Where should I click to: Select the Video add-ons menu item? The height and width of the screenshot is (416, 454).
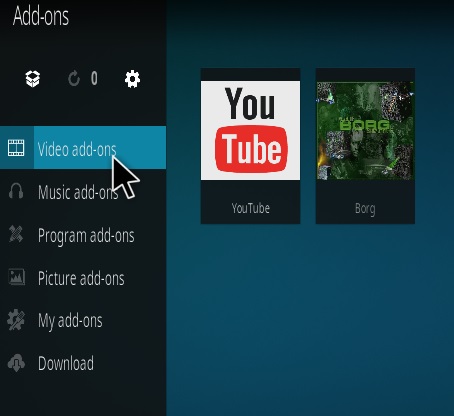click(83, 148)
